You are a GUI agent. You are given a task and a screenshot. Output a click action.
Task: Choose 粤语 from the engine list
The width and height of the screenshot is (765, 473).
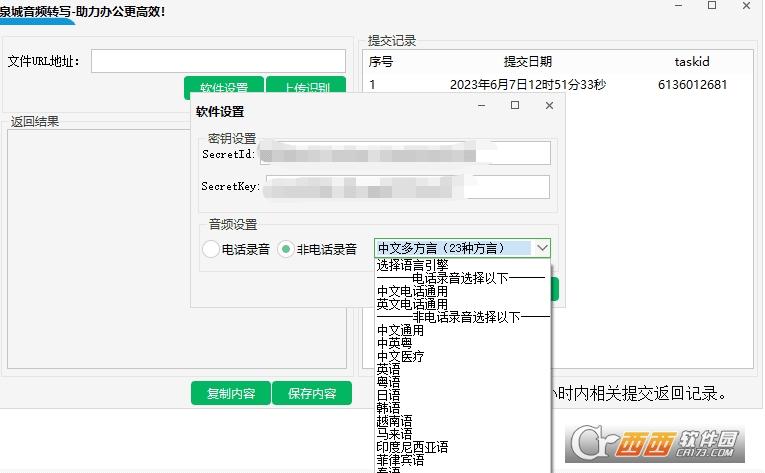(x=388, y=382)
